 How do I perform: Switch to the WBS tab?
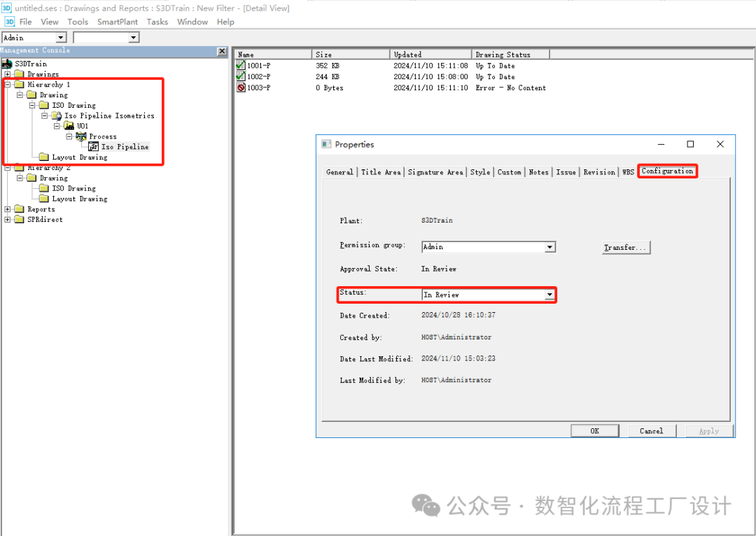628,172
